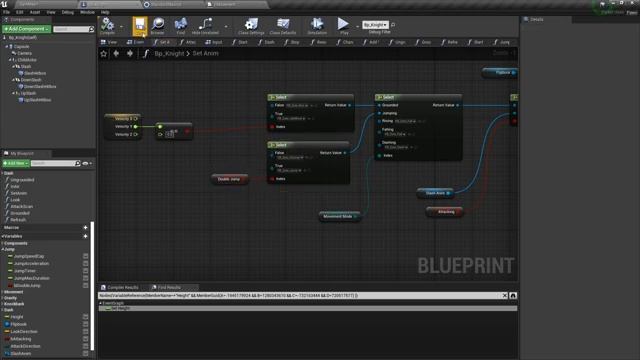Open the Asset menu

coord(35,12)
